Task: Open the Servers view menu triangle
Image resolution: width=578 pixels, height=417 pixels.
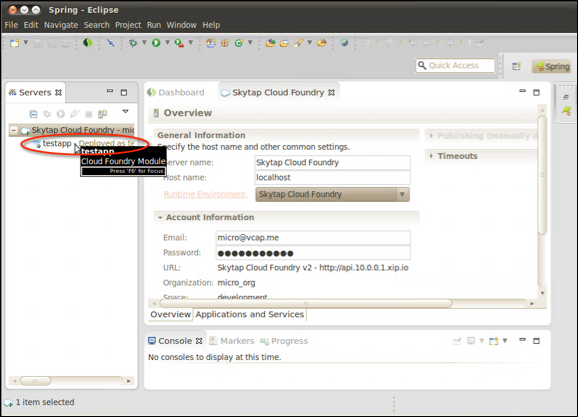Action: coord(125,111)
